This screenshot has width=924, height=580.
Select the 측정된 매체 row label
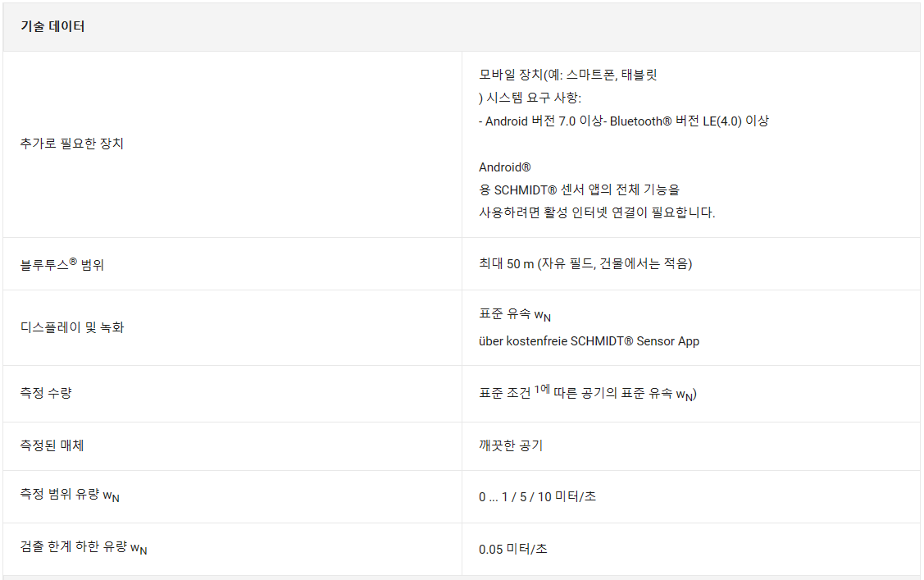click(x=52, y=445)
